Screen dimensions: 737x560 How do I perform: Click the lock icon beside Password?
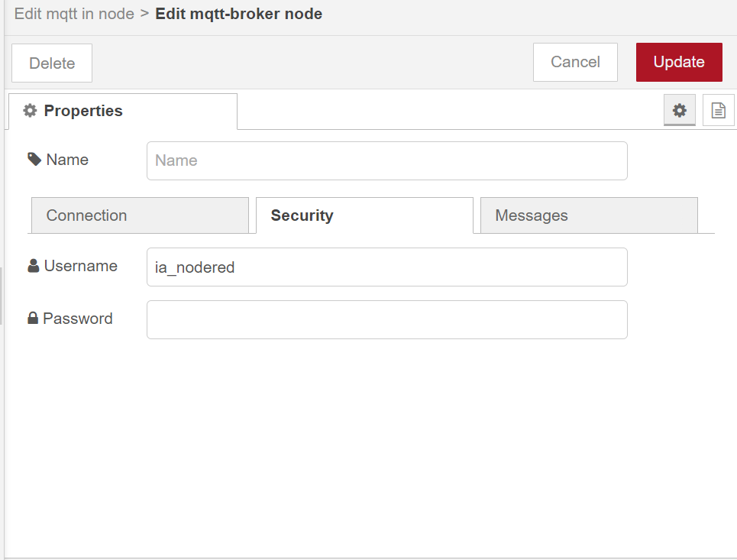point(33,319)
